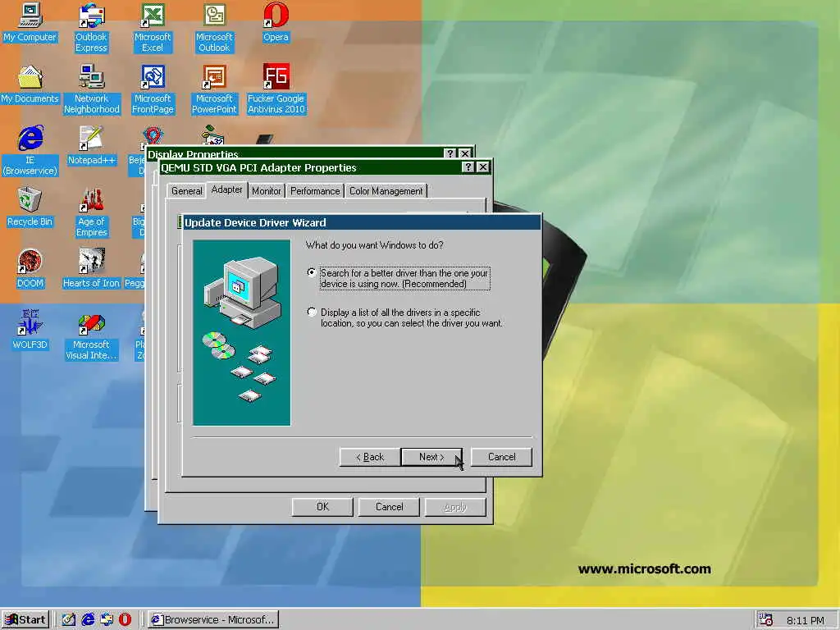Click Back in the driver wizard
This screenshot has width=840, height=630.
click(370, 457)
